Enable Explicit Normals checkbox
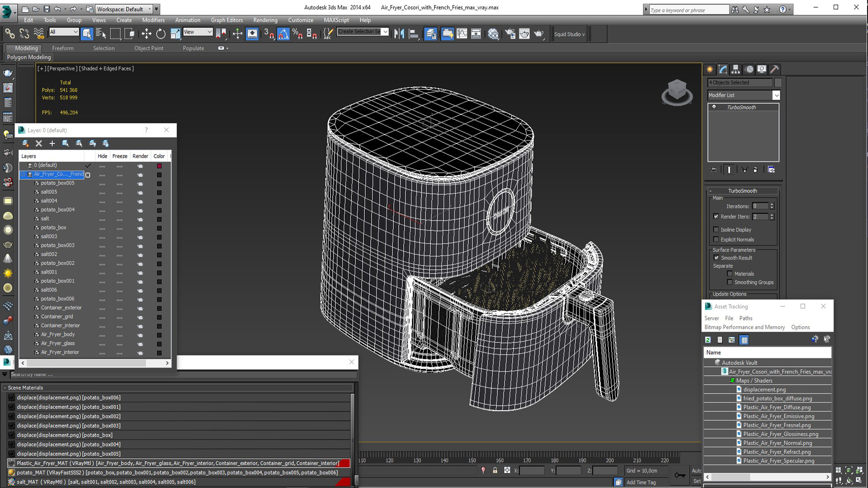Screen dimensions: 868x488 pyautogui.click(x=716, y=239)
